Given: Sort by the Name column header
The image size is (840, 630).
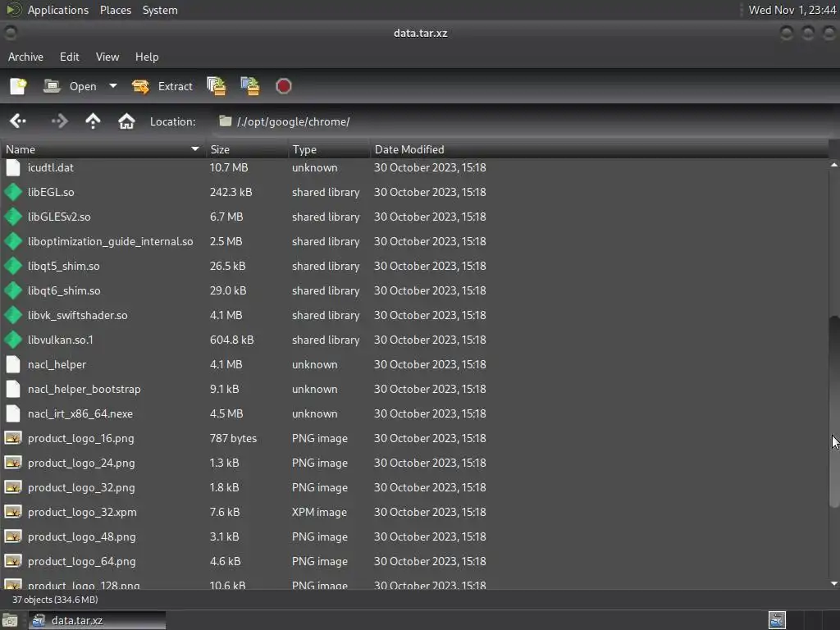Looking at the screenshot, I should [x=103, y=149].
